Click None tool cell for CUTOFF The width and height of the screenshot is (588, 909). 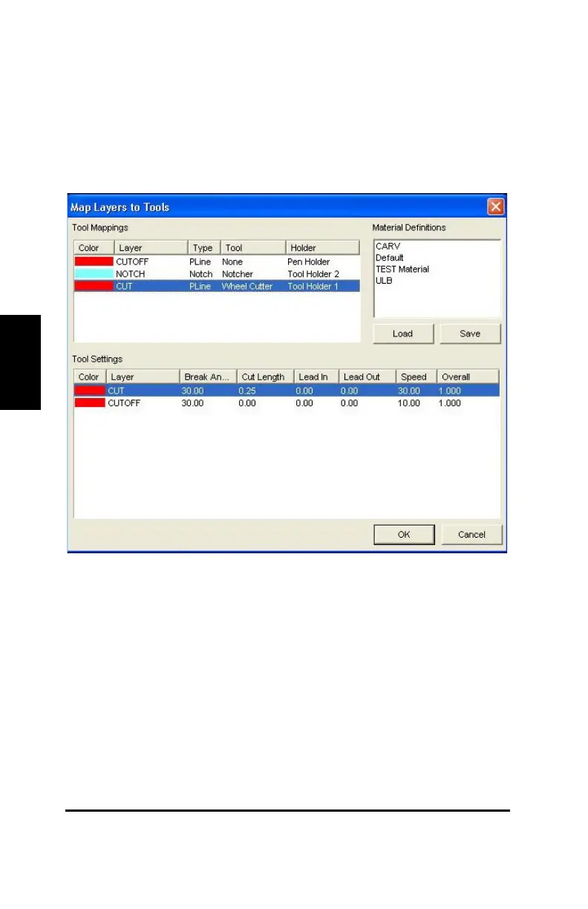click(x=232, y=262)
